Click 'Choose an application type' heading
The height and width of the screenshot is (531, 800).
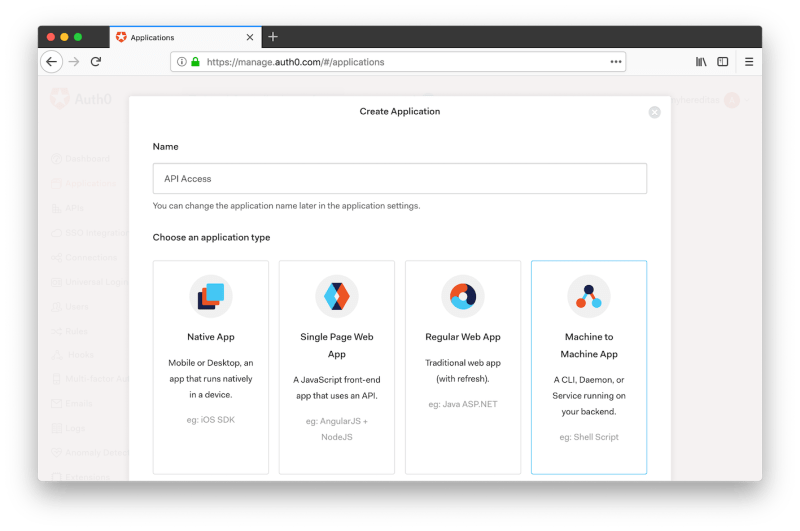211,237
